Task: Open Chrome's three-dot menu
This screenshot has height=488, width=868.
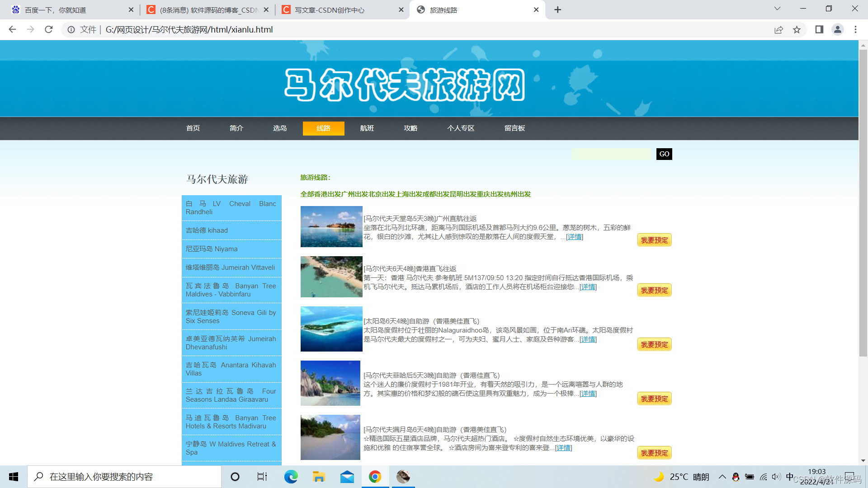Action: pyautogui.click(x=855, y=29)
